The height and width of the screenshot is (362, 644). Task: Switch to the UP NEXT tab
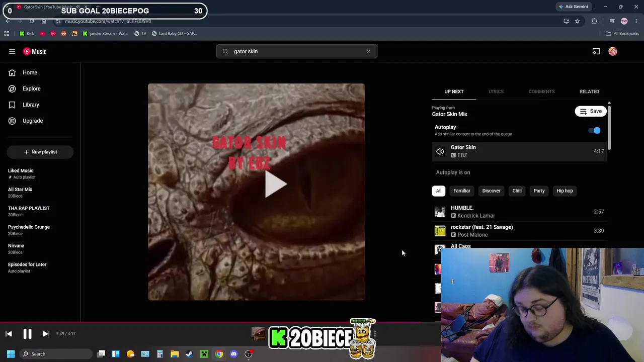click(454, 92)
